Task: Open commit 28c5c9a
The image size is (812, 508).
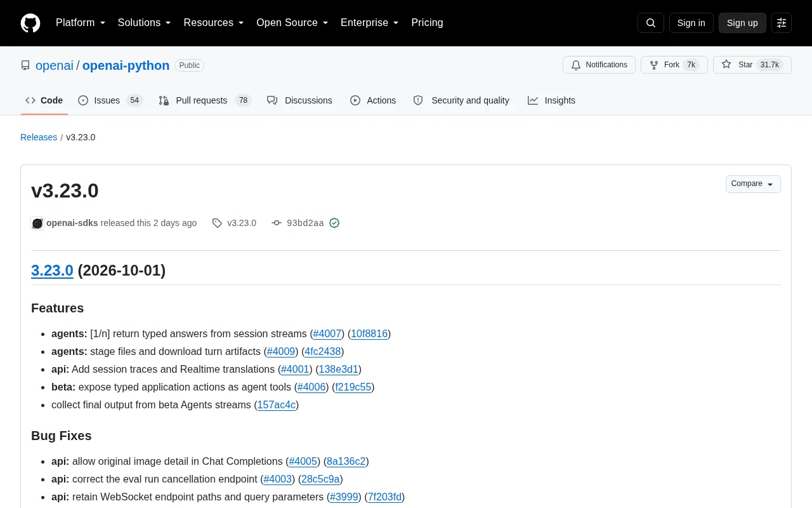Action: pos(321,479)
